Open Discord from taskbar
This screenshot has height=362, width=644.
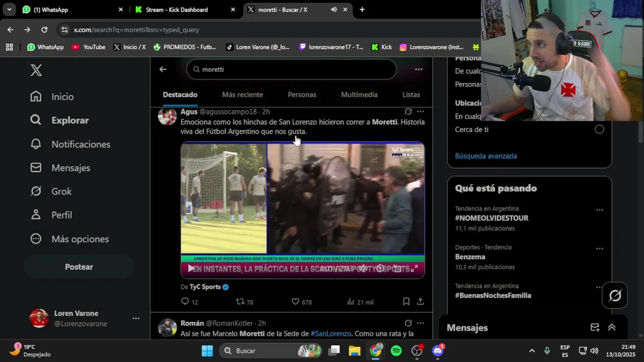pyautogui.click(x=438, y=350)
